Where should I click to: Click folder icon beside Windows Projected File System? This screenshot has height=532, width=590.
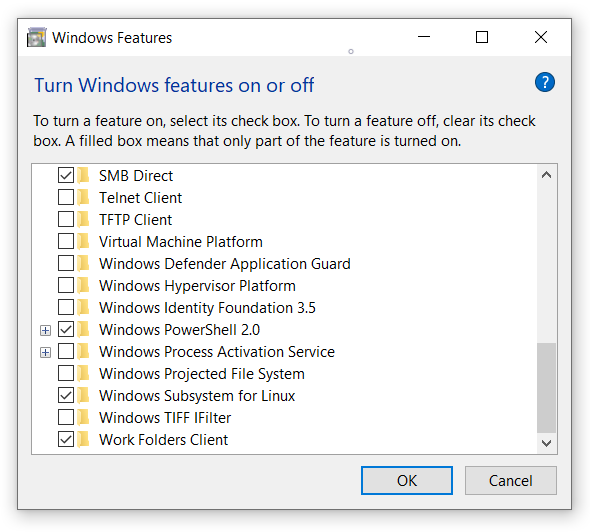[x=84, y=373]
